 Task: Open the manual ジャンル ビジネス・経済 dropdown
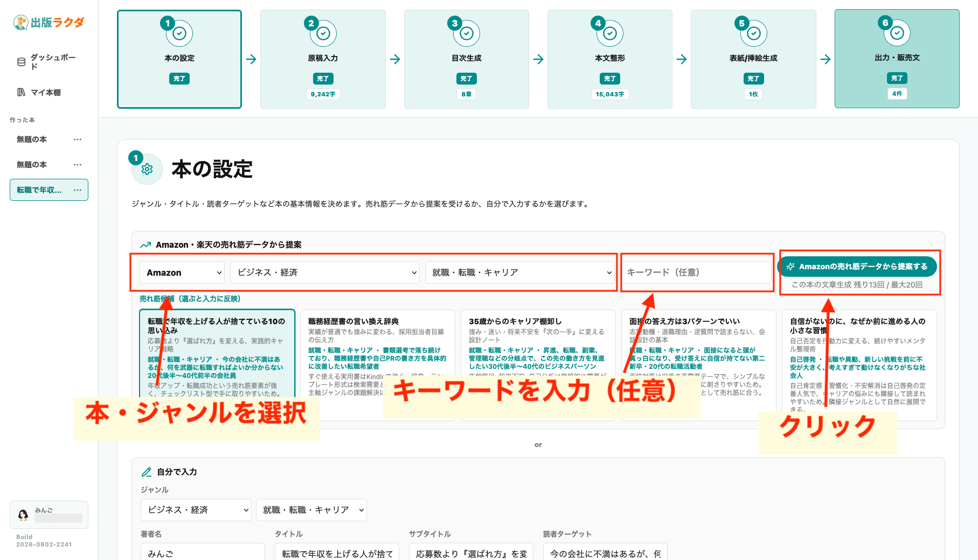pyautogui.click(x=196, y=510)
